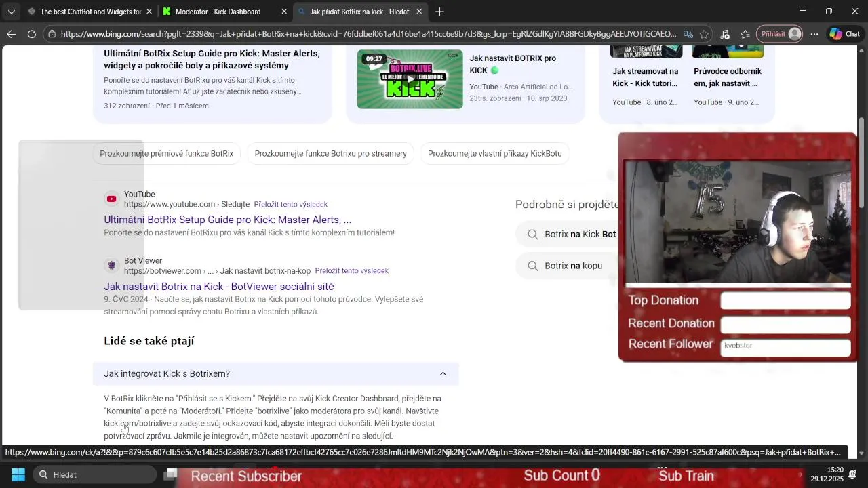Open browser settings and more menu
Image resolution: width=868 pixels, height=488 pixels.
(x=814, y=34)
